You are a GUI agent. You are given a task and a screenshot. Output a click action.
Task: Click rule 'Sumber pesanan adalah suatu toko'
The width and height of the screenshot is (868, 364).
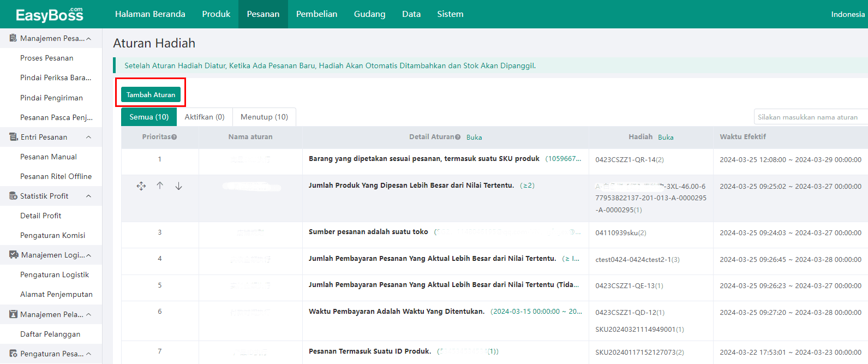(x=368, y=232)
